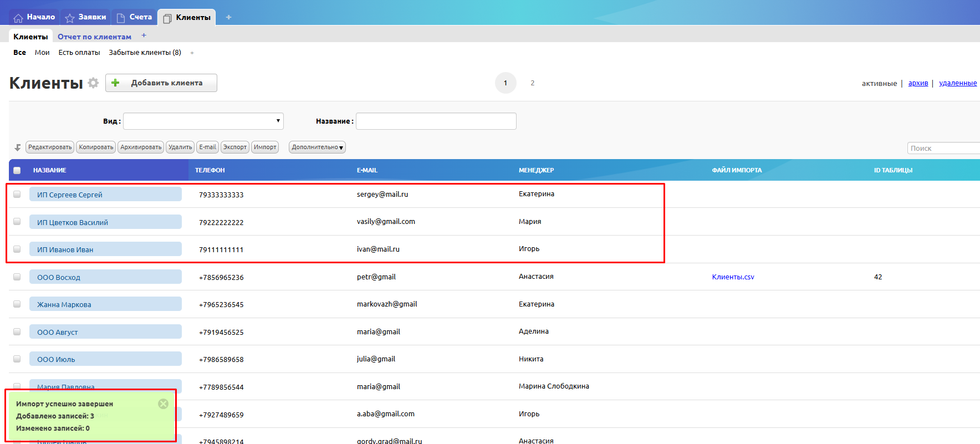Tick the checkbox for ООО Восход row
The width and height of the screenshot is (980, 444).
[17, 277]
